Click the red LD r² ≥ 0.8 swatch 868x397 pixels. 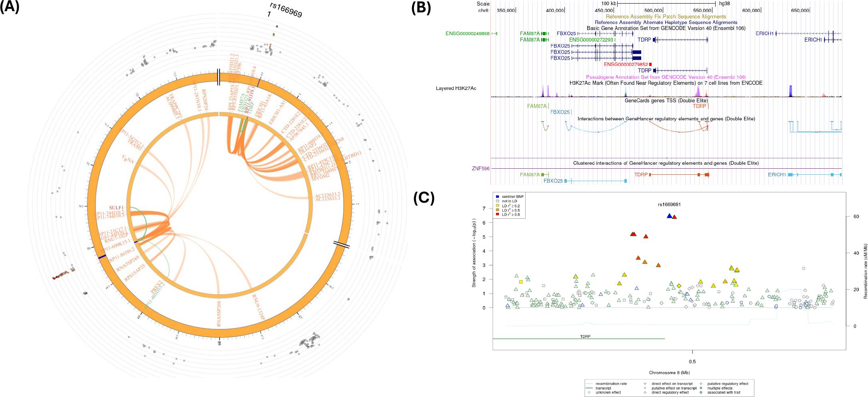pyautogui.click(x=497, y=215)
